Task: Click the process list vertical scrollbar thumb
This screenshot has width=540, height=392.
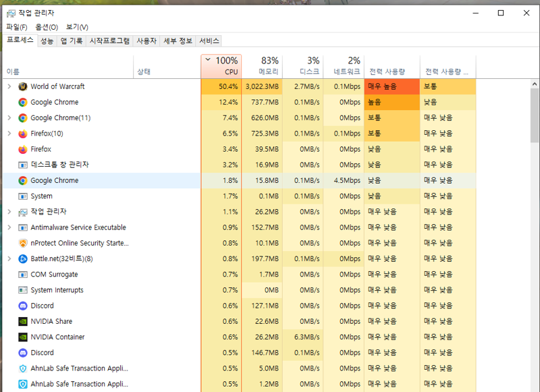Action: (x=535, y=115)
